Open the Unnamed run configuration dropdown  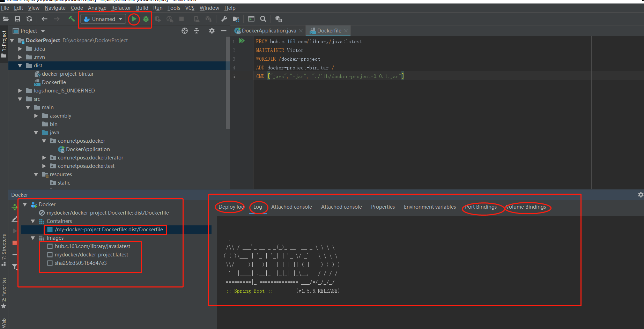click(x=104, y=19)
